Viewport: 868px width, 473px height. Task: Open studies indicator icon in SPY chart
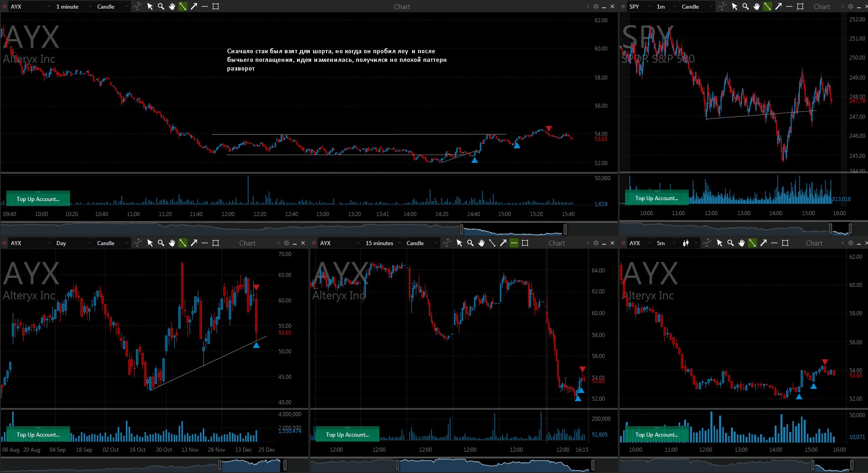(x=722, y=6)
